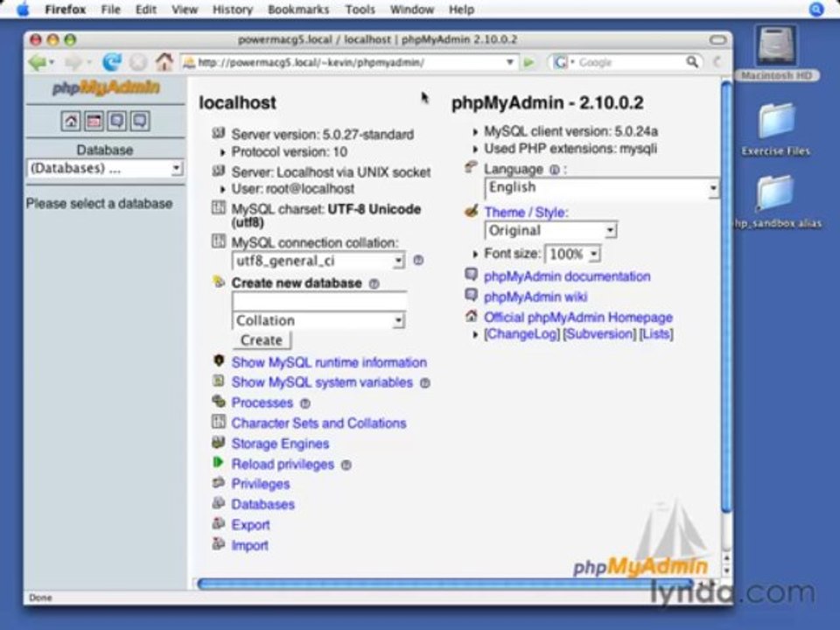This screenshot has height=630, width=840.
Task: Click info icon next to Language label
Action: 555,170
